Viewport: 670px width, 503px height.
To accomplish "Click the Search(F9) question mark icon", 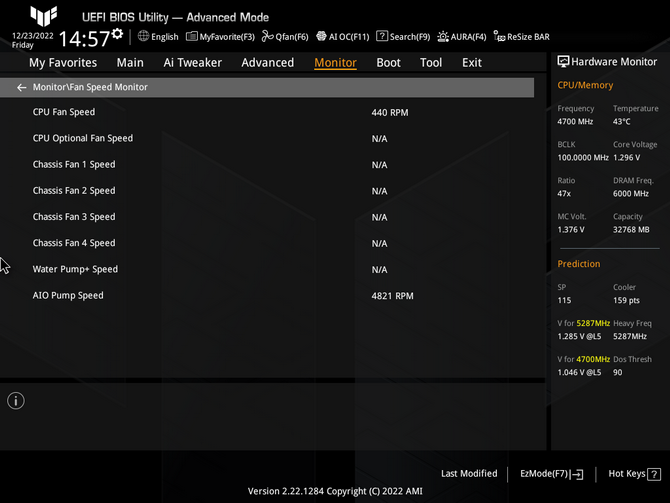I will pos(382,36).
